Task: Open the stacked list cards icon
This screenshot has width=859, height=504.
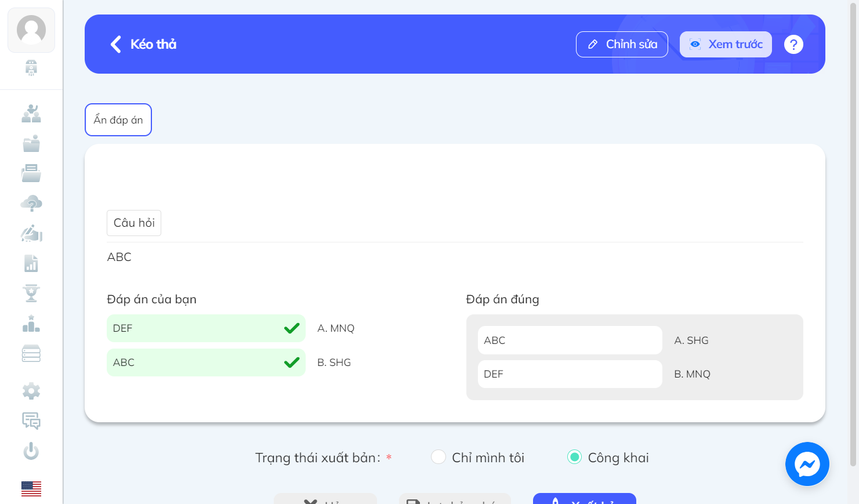Action: (31, 354)
